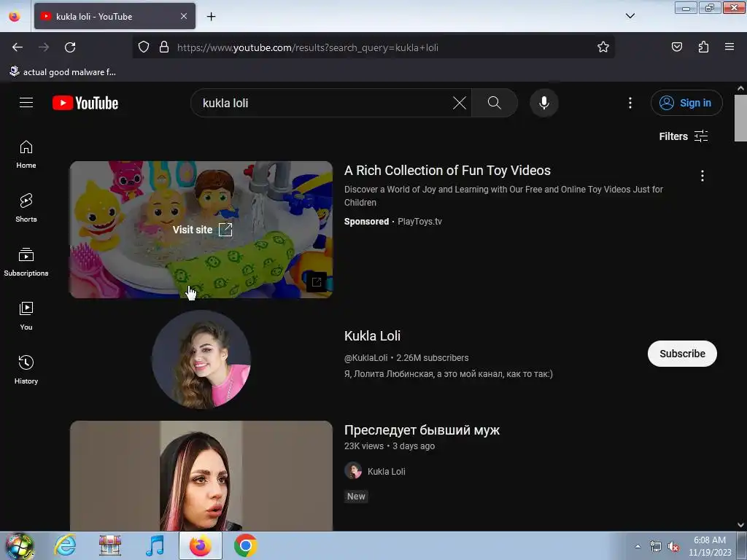This screenshot has height=560, width=747.
Task: Reload the page in Firefox
Action: click(x=70, y=47)
